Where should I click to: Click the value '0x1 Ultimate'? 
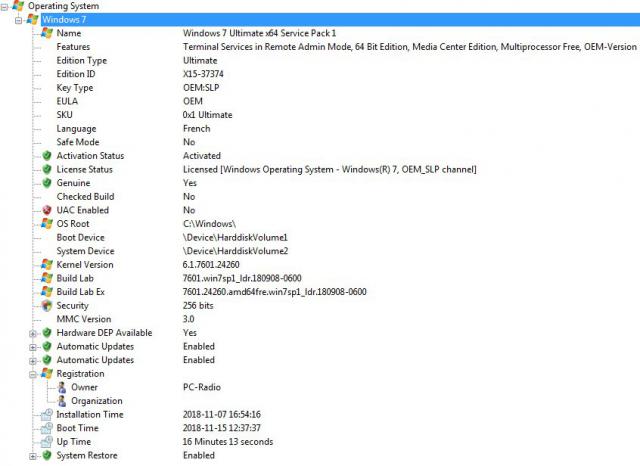tap(207, 115)
